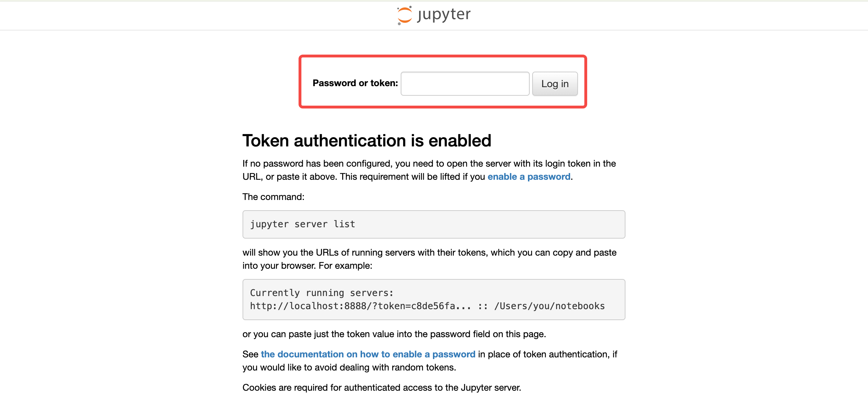868x407 pixels.
Task: Click "The command:" text
Action: click(x=273, y=197)
